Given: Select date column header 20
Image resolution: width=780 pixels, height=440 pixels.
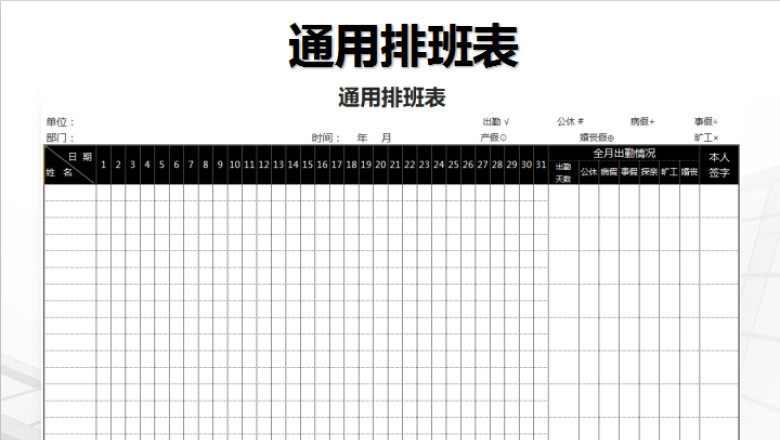Looking at the screenshot, I should pyautogui.click(x=381, y=165).
